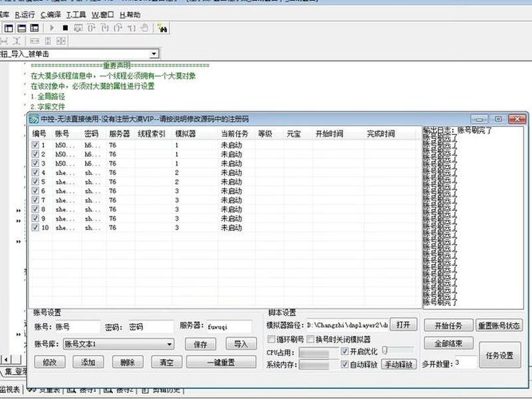Click the 开始任务 button

pyautogui.click(x=448, y=326)
